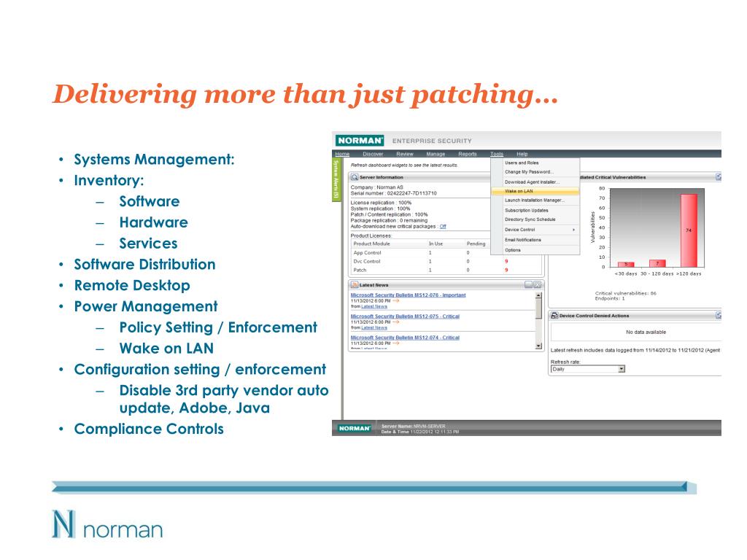The height and width of the screenshot is (560, 747).
Task: Click the arrow icon beside MS12-076 bulletin date
Action: 395,301
